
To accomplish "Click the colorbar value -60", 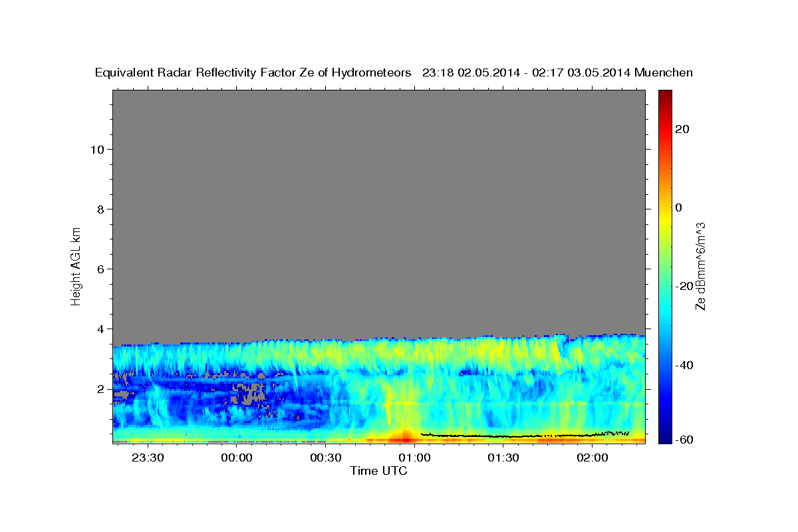I will click(x=684, y=440).
